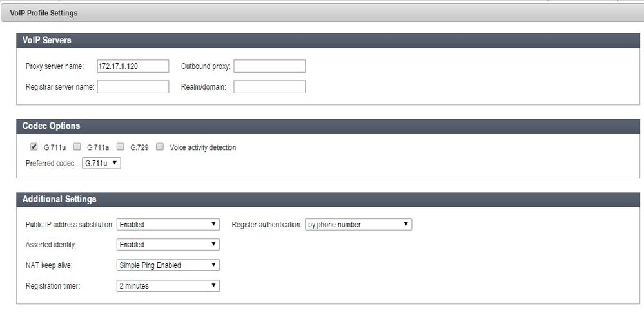Click the Proxy server name field
This screenshot has height=313, width=644.
[x=133, y=66]
